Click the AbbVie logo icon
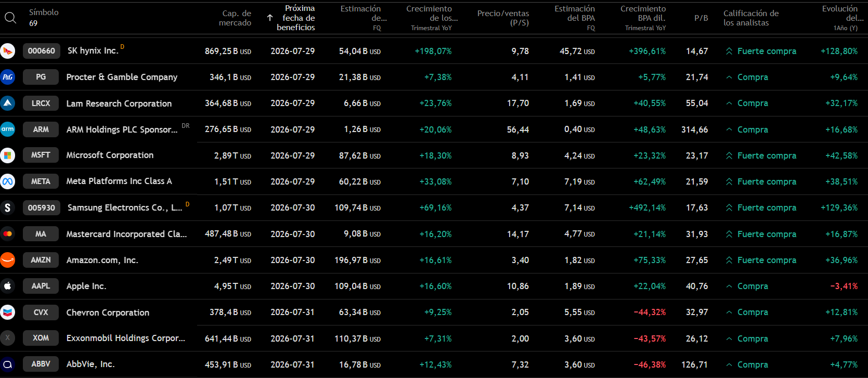 coord(8,364)
